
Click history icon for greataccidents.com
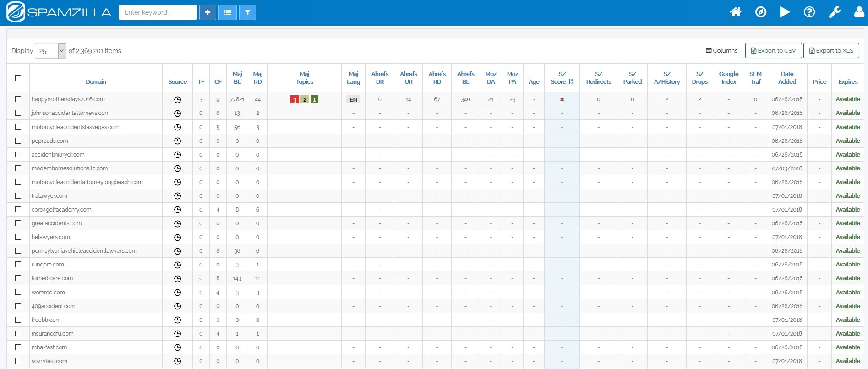click(177, 223)
